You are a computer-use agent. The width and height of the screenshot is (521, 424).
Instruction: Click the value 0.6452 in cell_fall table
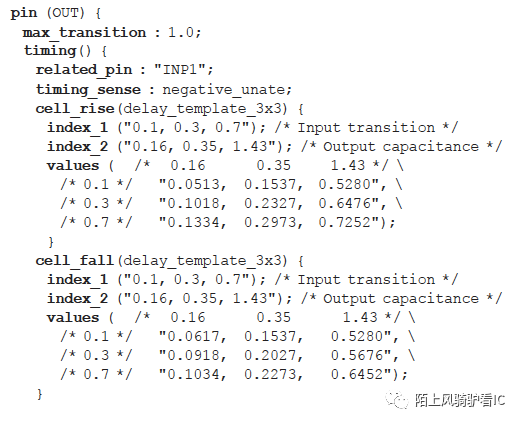[x=357, y=374]
